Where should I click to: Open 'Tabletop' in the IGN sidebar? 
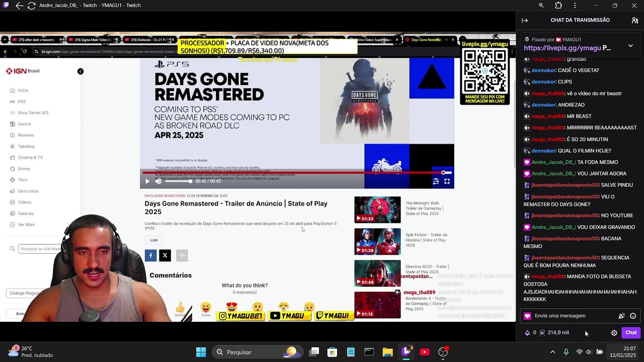tap(27, 146)
